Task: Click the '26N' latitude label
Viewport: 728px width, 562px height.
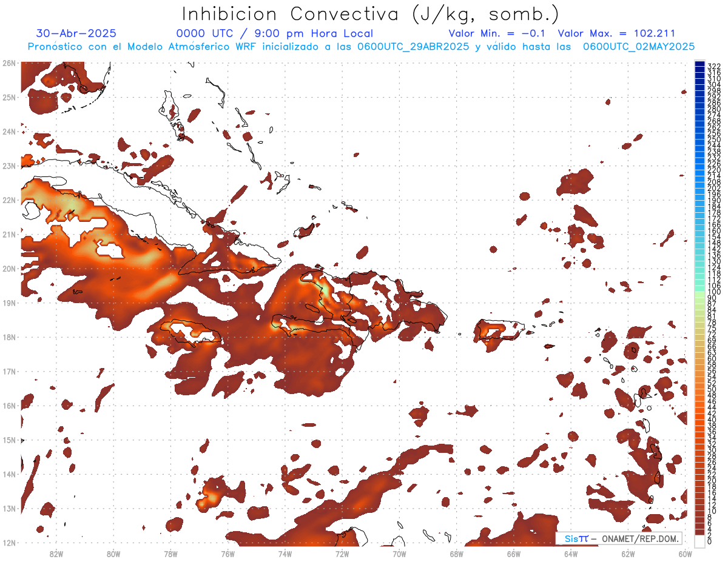Action: click(x=8, y=63)
